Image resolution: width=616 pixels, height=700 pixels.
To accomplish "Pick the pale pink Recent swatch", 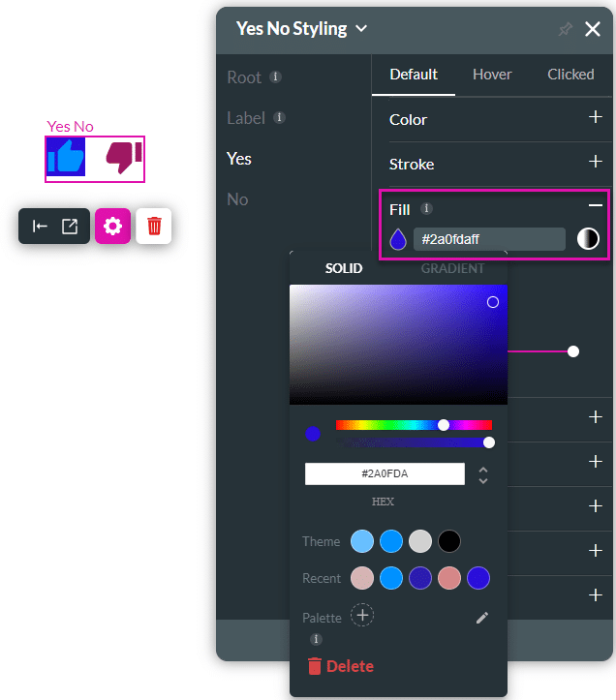I will [362, 579].
